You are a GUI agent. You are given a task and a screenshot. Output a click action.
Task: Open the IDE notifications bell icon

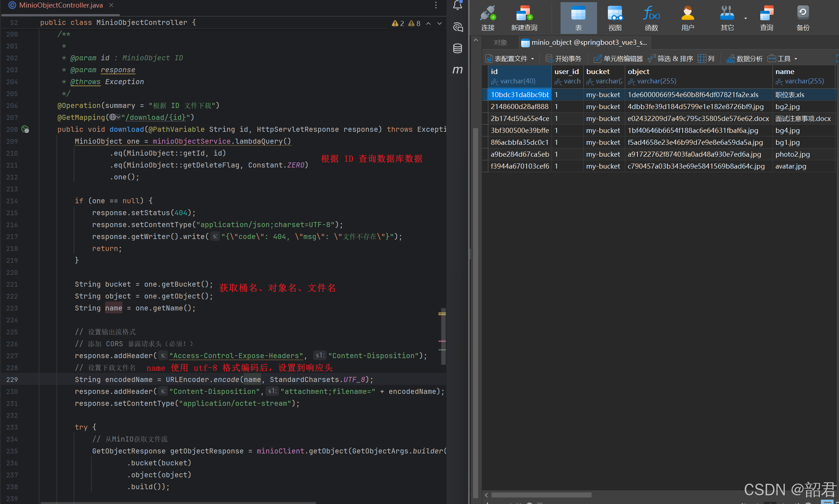[458, 5]
